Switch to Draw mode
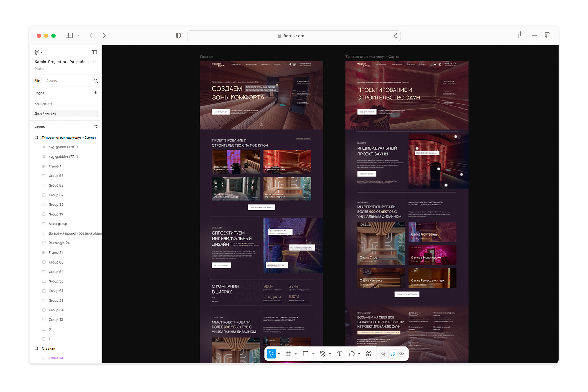The width and height of the screenshot is (588, 392). point(384,354)
